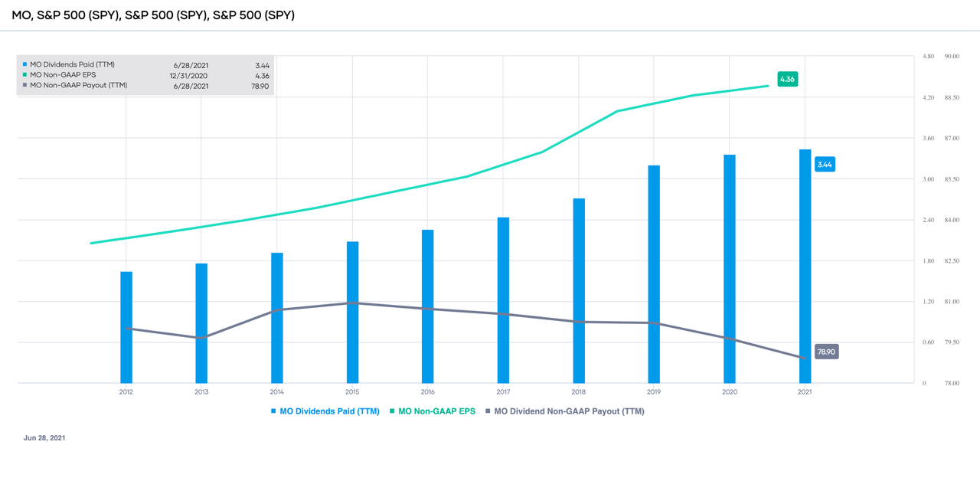Click the '1.20' y-axis label
Screen dimensions: 980x478
pyautogui.click(x=929, y=302)
